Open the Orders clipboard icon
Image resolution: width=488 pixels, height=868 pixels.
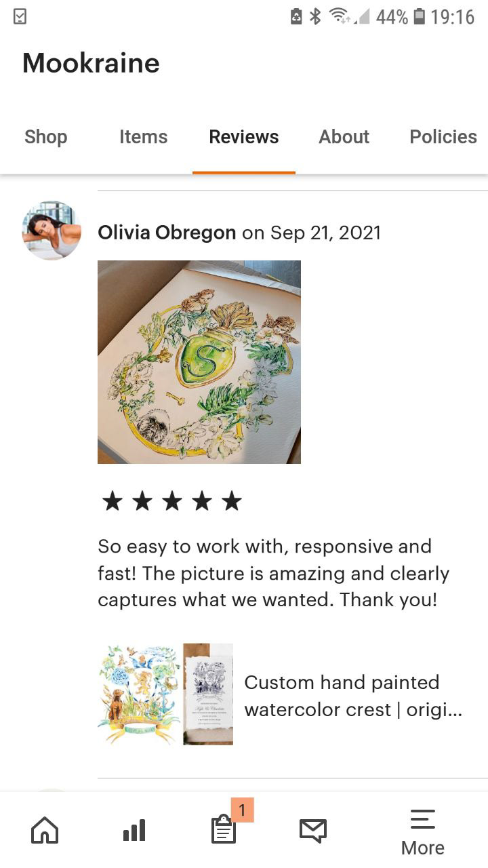[224, 830]
